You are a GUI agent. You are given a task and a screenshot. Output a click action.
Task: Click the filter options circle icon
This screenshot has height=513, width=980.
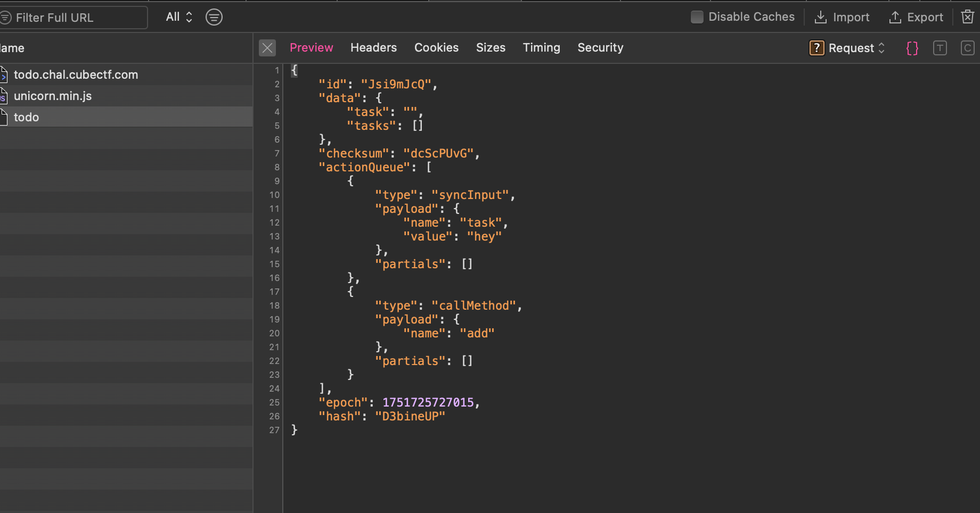214,17
